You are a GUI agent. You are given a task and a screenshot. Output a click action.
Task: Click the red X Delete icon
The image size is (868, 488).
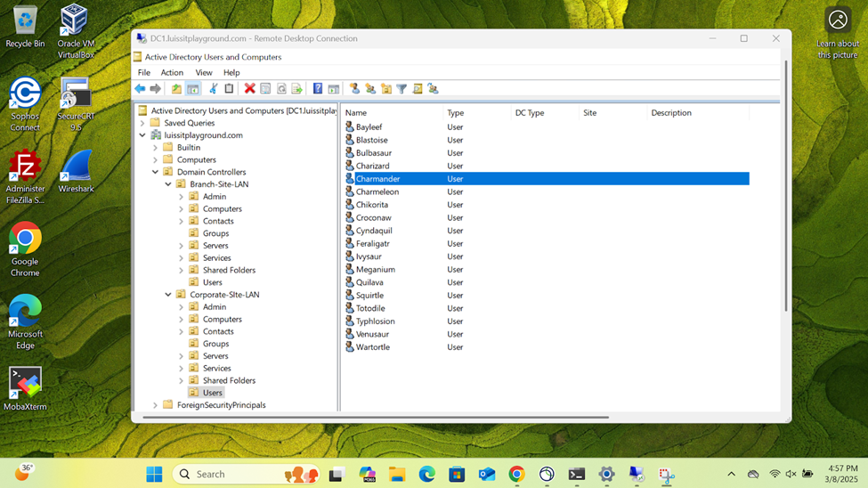click(249, 89)
